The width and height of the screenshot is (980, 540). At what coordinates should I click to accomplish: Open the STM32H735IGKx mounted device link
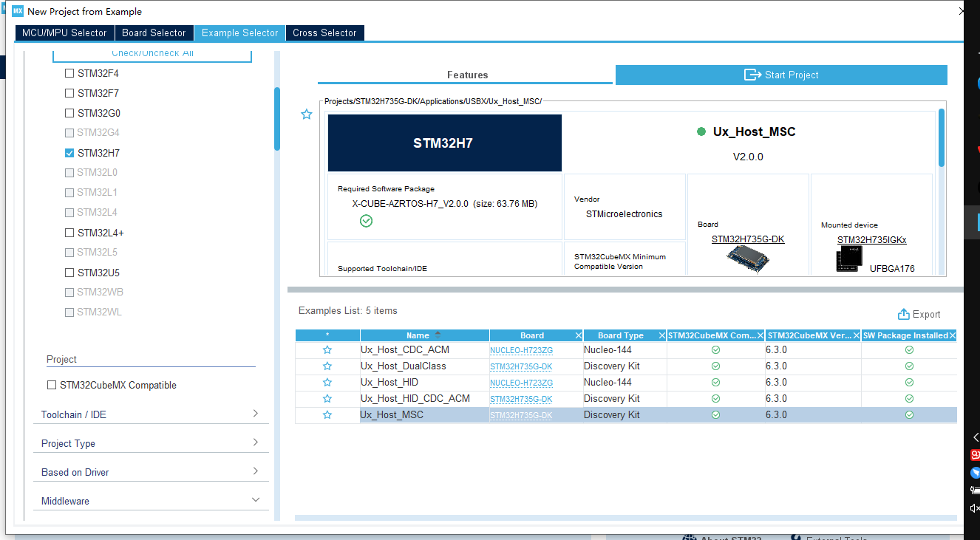pyautogui.click(x=871, y=240)
